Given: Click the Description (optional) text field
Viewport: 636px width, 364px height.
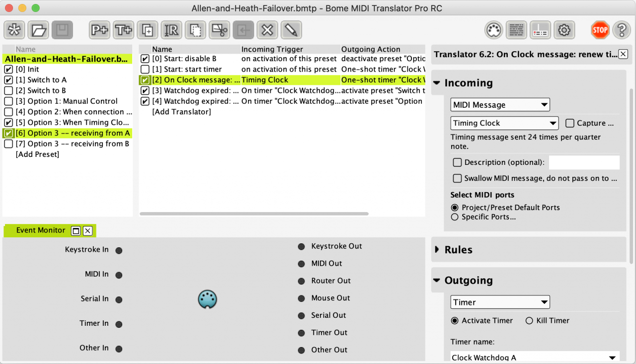Looking at the screenshot, I should tap(584, 162).
